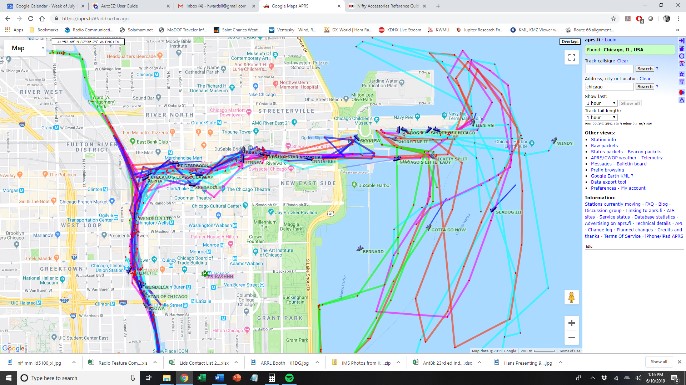The height and width of the screenshot is (385, 686).
Task: Open Spotify from the Windows taskbar
Action: [x=289, y=378]
